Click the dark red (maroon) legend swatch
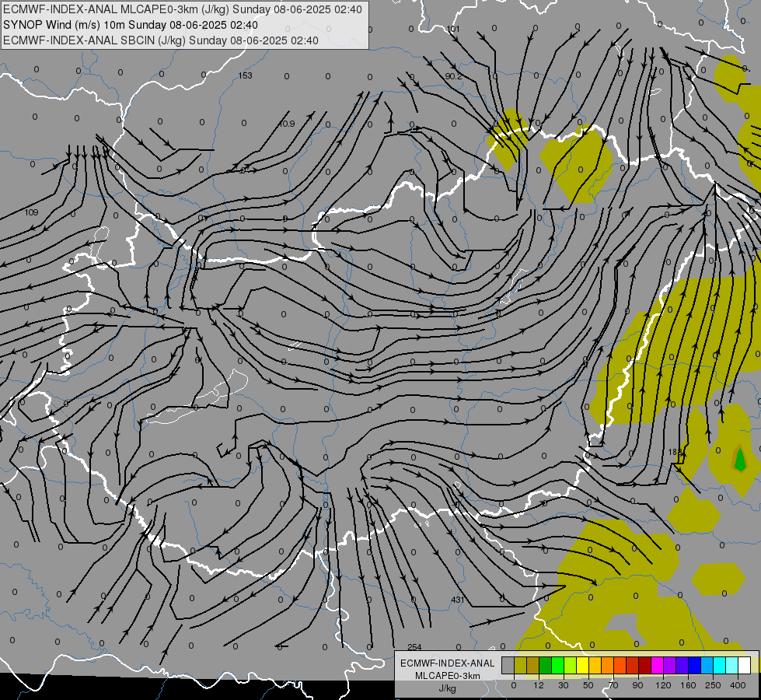Screen dimensions: 761x700 coord(645,665)
